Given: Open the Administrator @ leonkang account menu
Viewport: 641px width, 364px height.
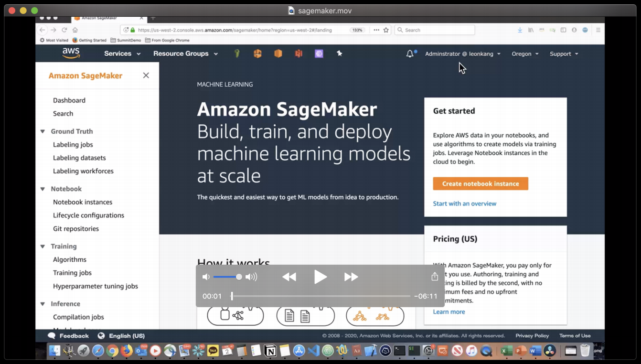Looking at the screenshot, I should click(463, 54).
